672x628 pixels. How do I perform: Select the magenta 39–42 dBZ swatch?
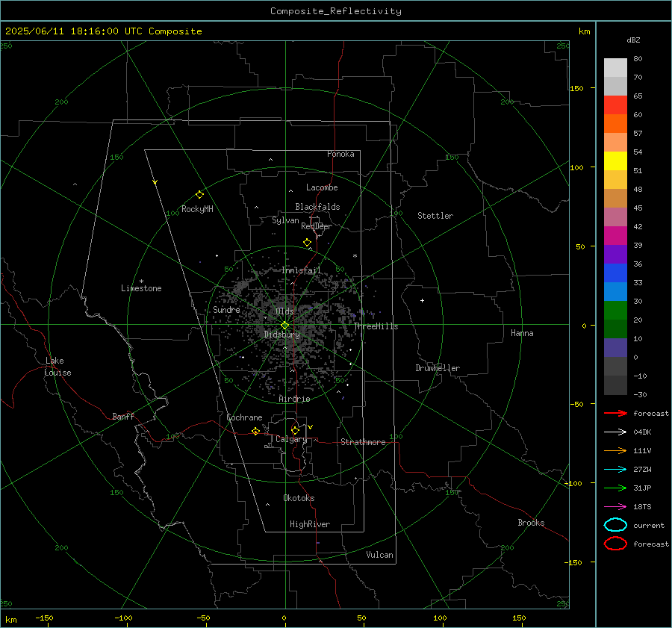point(615,235)
